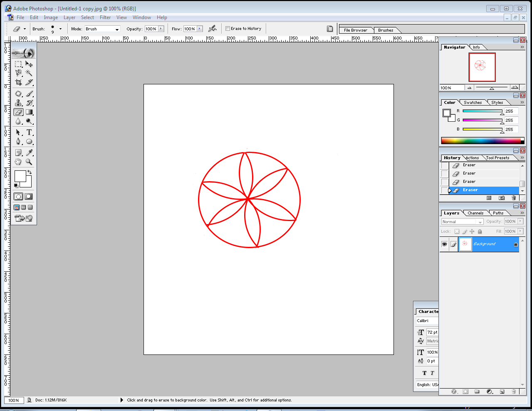Select the Path Selection arrow tool
This screenshot has height=411, width=532.
point(18,132)
